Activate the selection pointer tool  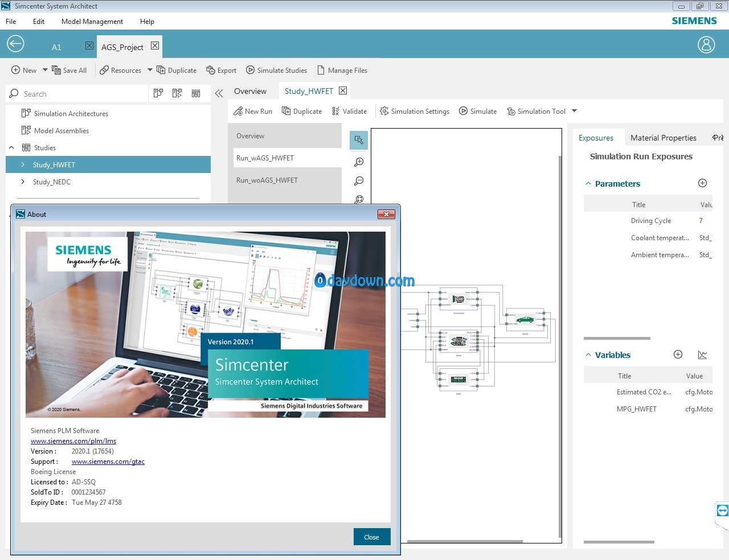click(359, 140)
